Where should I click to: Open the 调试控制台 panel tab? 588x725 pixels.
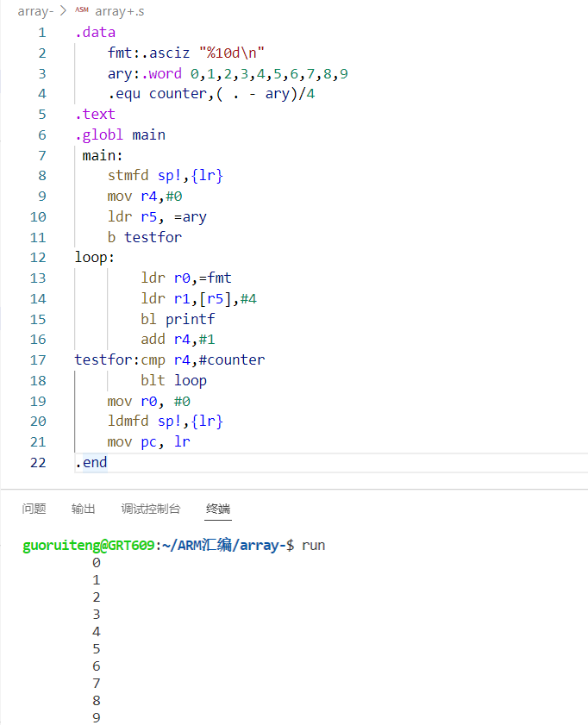(x=151, y=509)
